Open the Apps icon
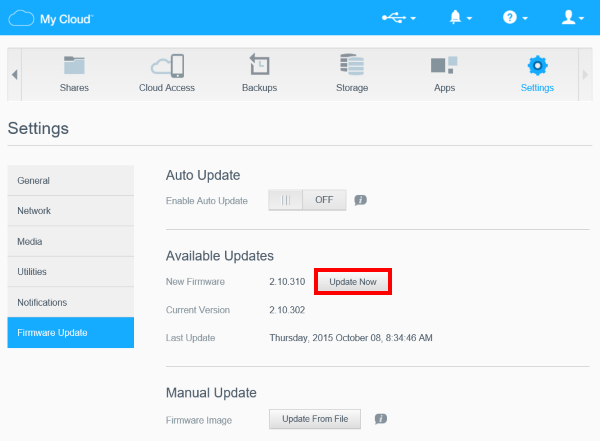Viewport: 600px width, 441px height. click(444, 65)
